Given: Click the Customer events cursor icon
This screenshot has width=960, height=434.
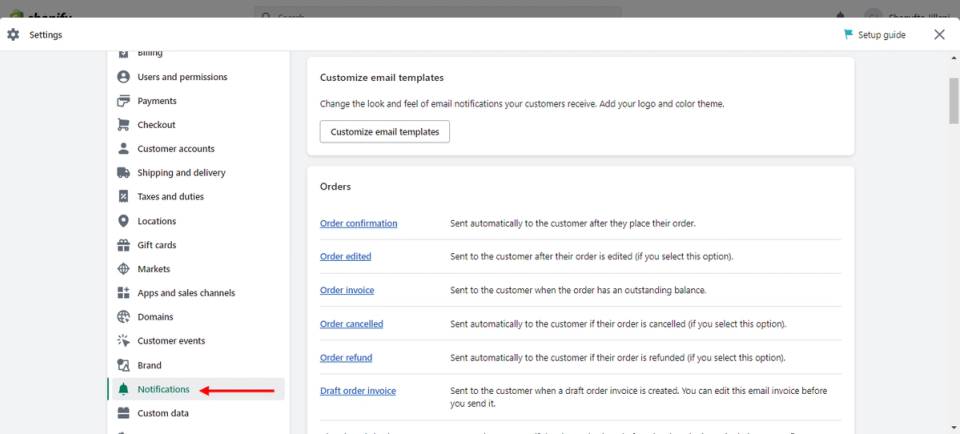Looking at the screenshot, I should pyautogui.click(x=124, y=341).
